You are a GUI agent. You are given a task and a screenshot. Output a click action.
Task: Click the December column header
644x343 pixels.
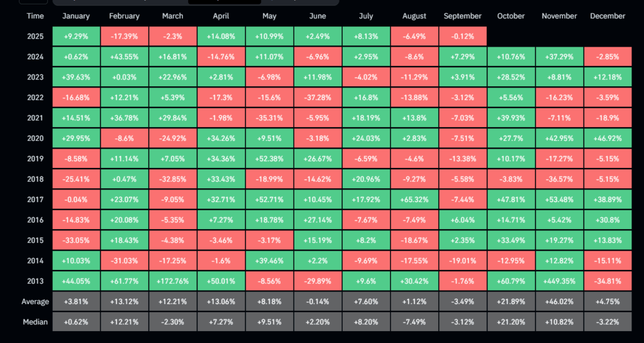point(608,16)
